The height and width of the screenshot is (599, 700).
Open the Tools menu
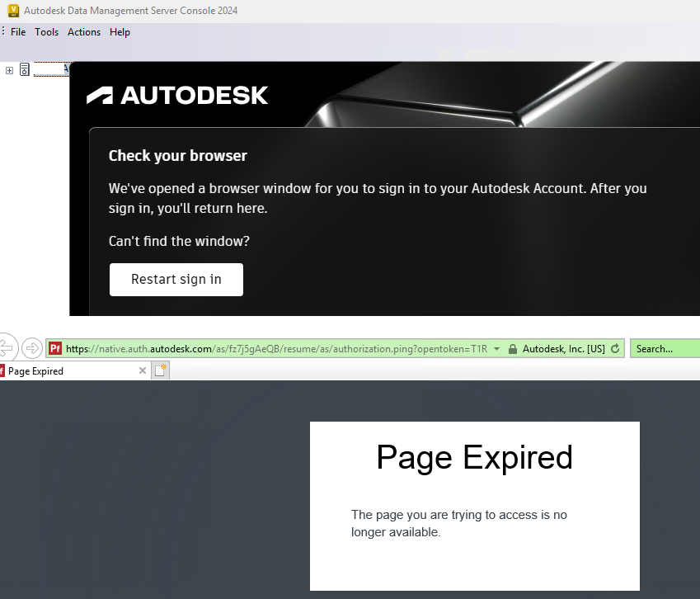tap(46, 32)
